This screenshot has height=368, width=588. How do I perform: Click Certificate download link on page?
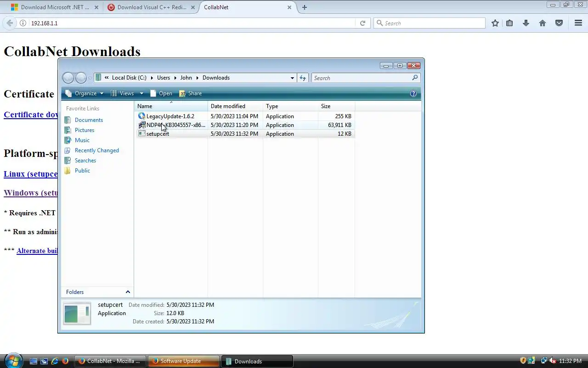(30, 115)
